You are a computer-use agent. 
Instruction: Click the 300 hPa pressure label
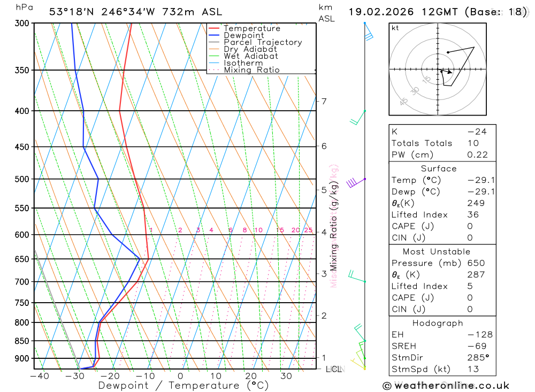(x=22, y=23)
